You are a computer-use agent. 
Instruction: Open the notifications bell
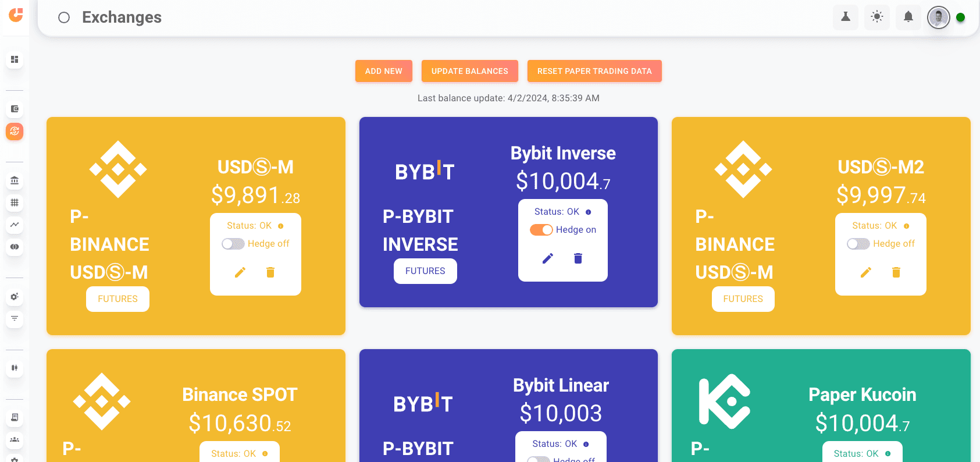908,17
